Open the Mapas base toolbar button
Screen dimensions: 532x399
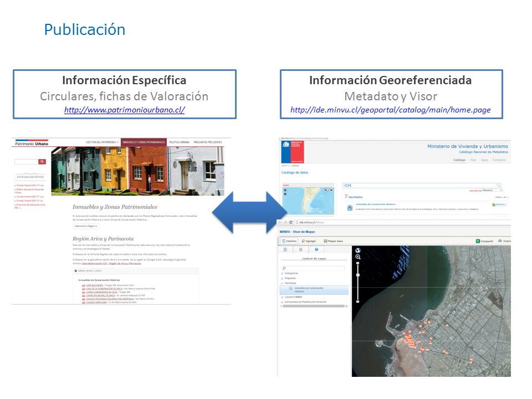[333, 241]
